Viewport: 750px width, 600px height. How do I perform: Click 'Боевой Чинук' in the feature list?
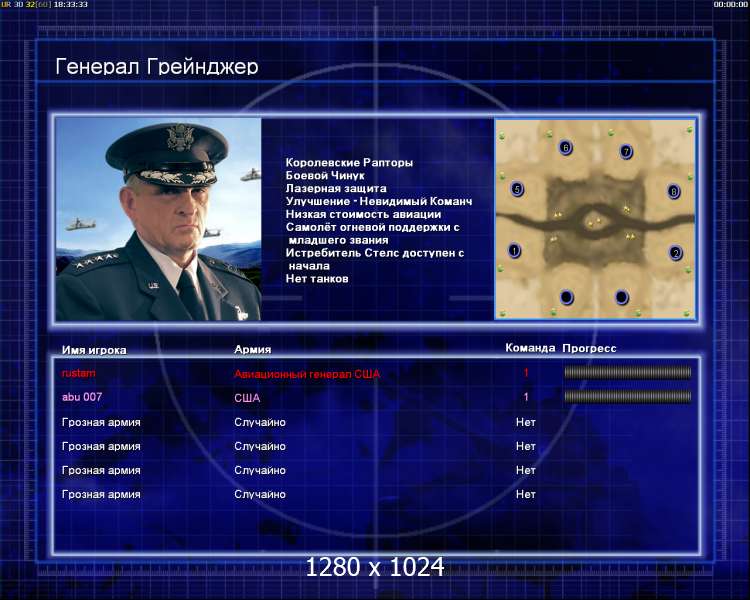coord(325,175)
